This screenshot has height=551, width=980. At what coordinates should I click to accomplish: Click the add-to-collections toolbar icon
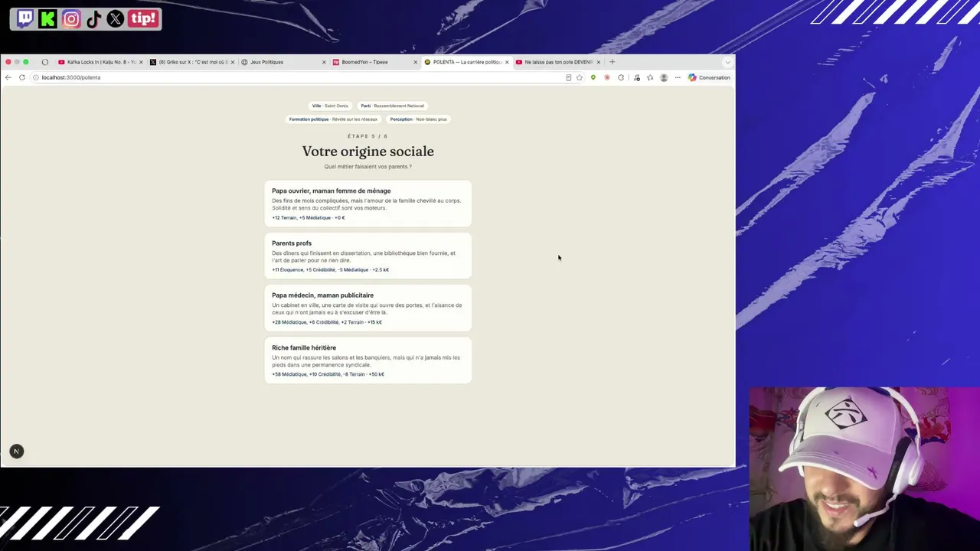coord(636,77)
